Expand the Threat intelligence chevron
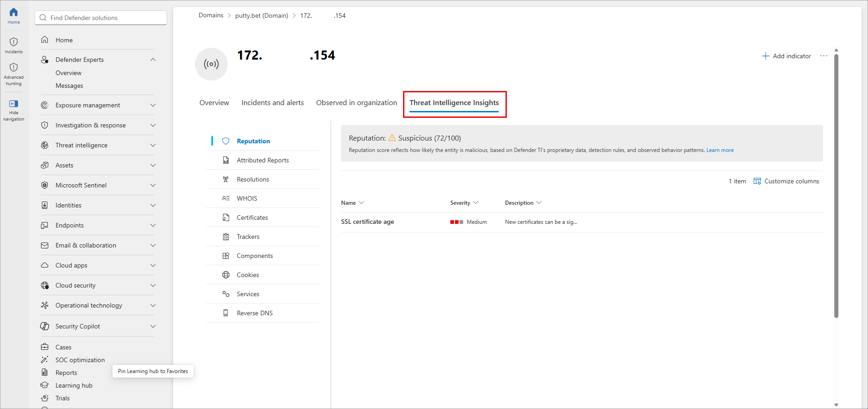 click(x=153, y=145)
